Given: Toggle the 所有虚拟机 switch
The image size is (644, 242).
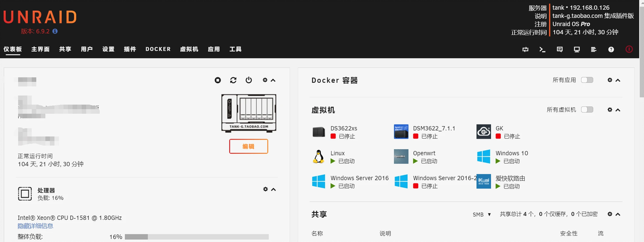Looking at the screenshot, I should coord(587,109).
